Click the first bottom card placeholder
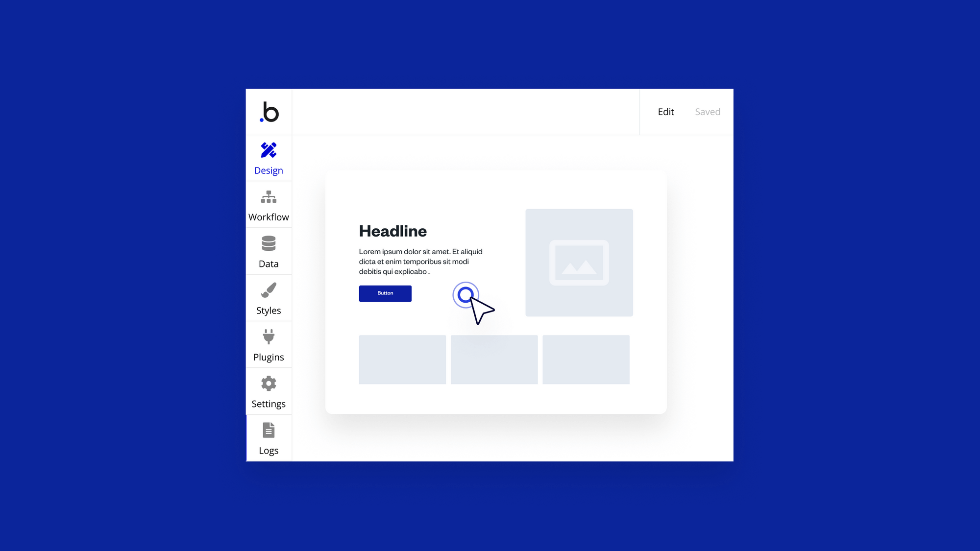 click(x=402, y=359)
